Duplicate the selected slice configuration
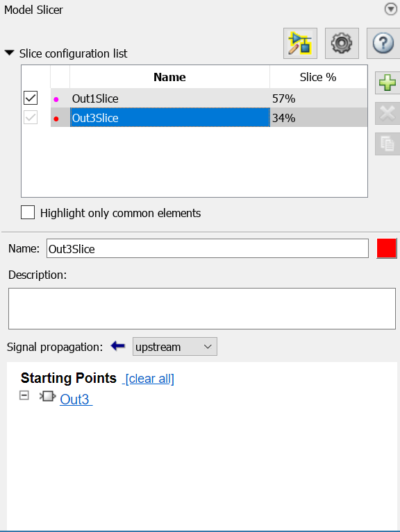This screenshot has height=532, width=400. [387, 144]
